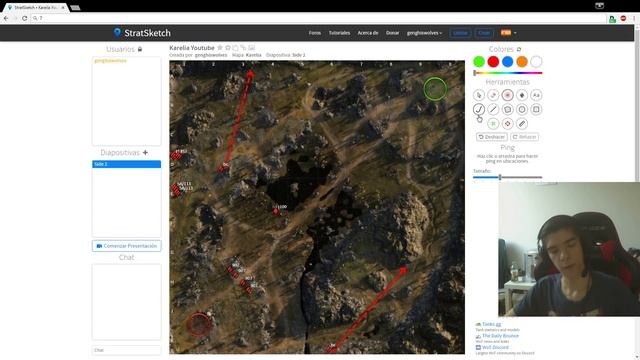The image size is (640, 360).
Task: Select the eraser tool
Action: (493, 95)
